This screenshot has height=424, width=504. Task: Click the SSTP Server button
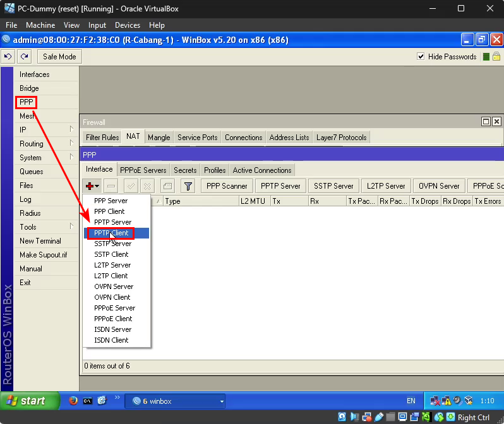tap(333, 186)
